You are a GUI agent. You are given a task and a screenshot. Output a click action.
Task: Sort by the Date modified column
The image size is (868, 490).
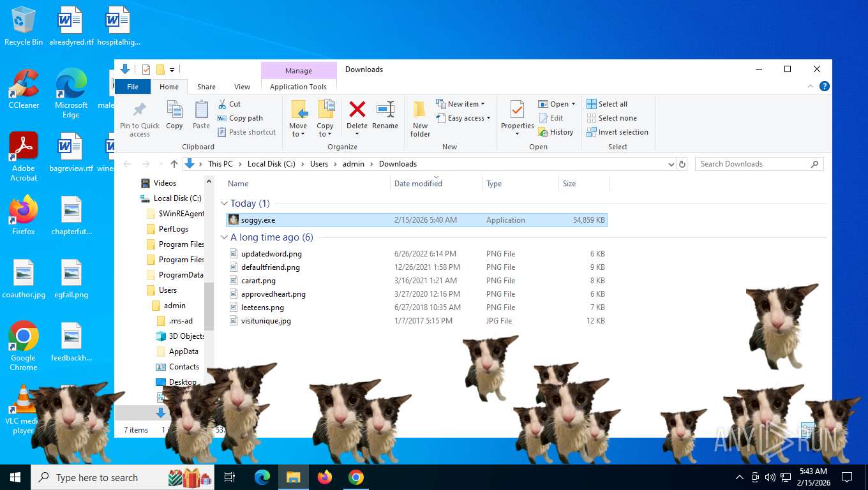[418, 184]
